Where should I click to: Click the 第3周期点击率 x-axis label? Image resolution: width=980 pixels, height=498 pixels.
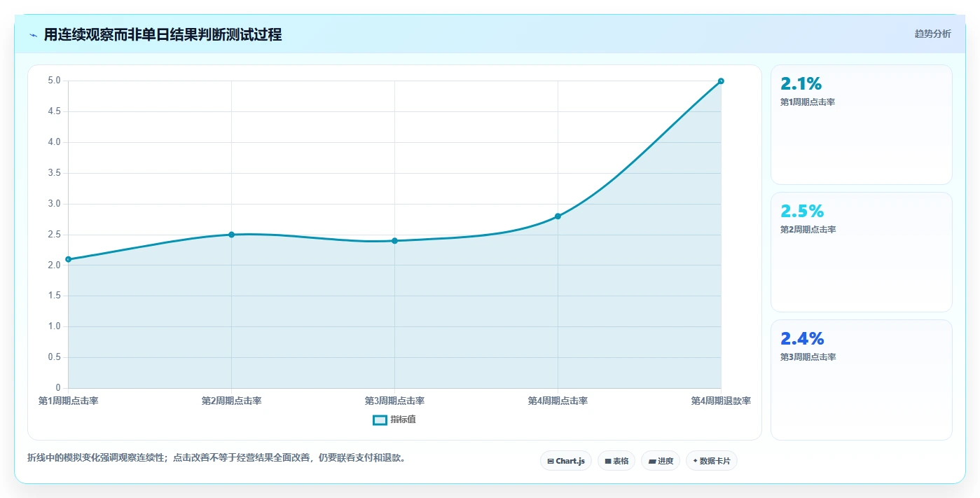[394, 401]
